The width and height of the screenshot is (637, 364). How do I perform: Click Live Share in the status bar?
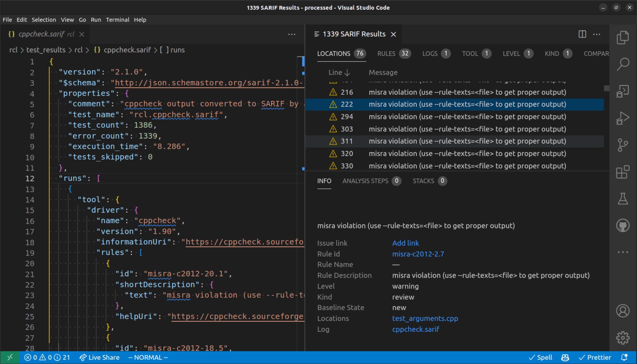click(99, 357)
